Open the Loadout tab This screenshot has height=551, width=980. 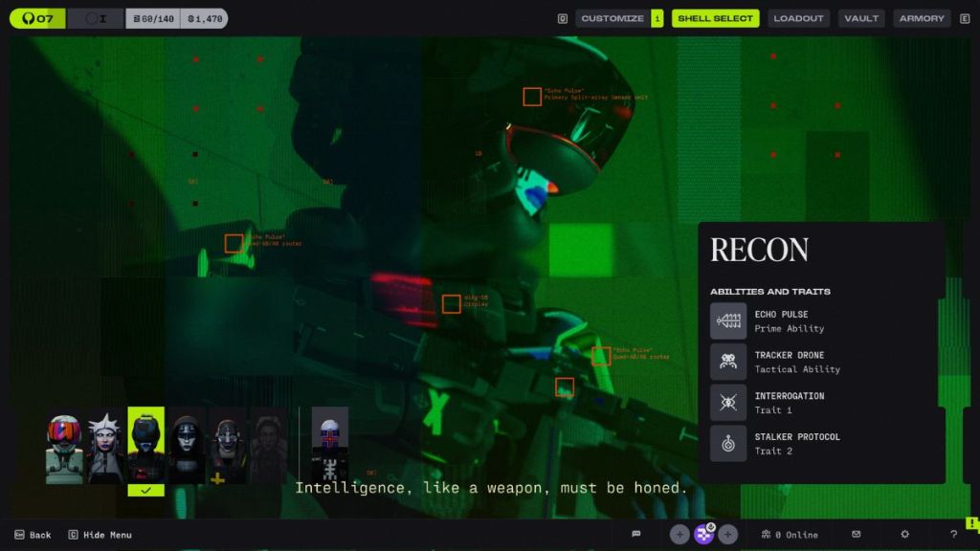coord(798,18)
